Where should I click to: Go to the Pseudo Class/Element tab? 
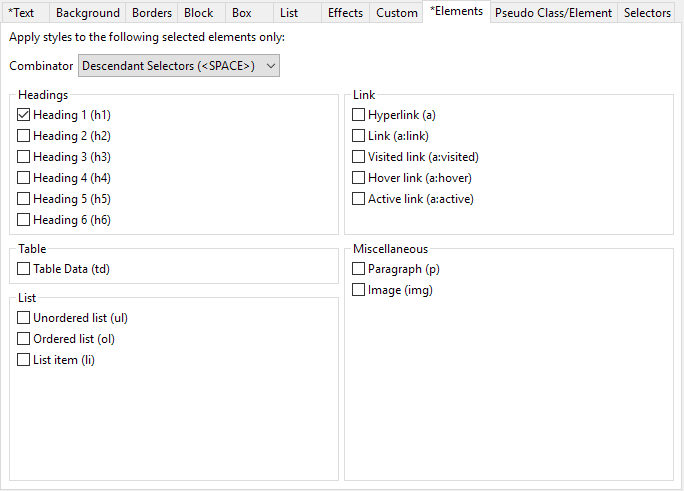[554, 13]
